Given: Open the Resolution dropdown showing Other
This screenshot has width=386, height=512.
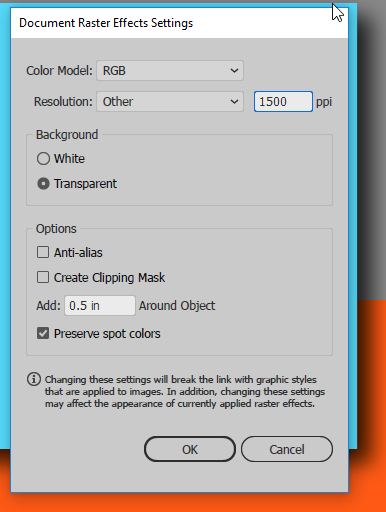Looking at the screenshot, I should click(x=170, y=102).
